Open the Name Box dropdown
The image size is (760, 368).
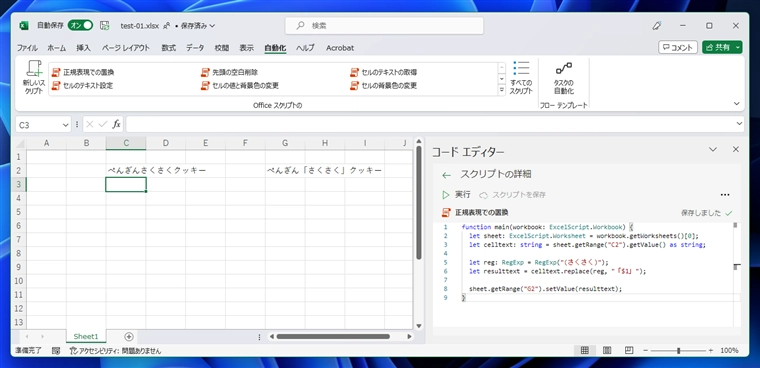click(x=66, y=125)
